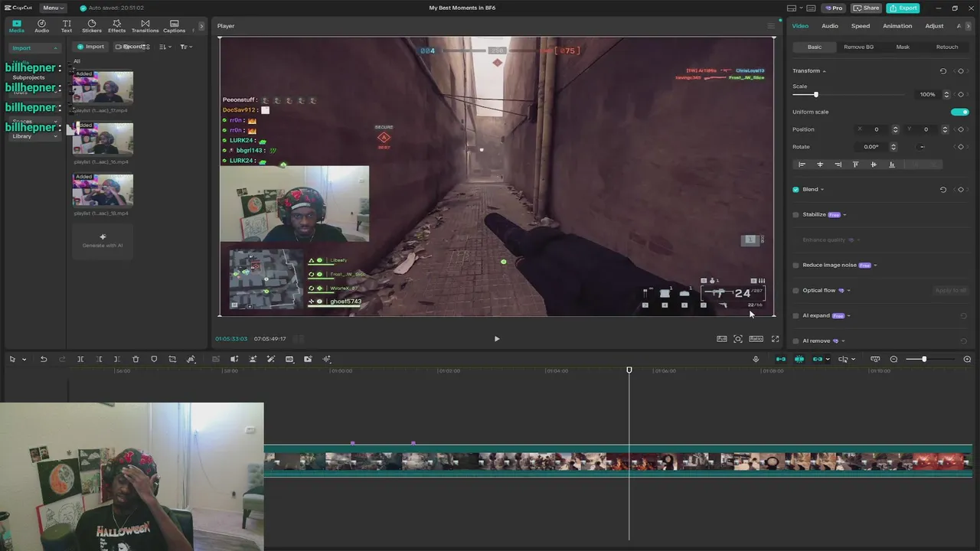Click the Import media button

click(x=90, y=47)
